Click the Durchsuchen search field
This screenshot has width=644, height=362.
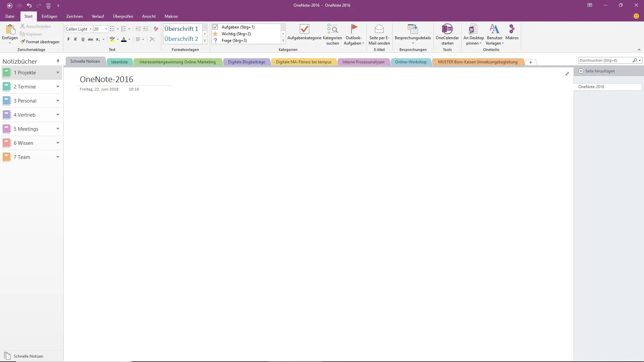(x=604, y=60)
